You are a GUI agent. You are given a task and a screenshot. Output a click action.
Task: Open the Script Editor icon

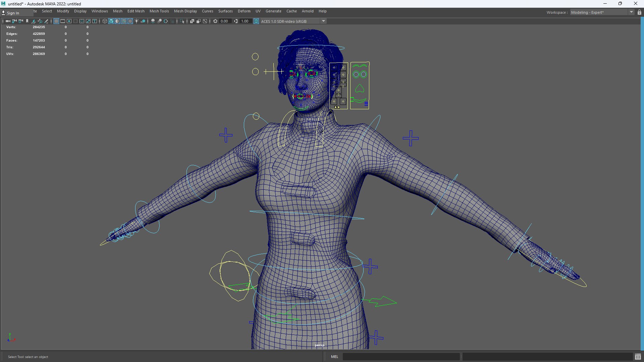coord(638,357)
